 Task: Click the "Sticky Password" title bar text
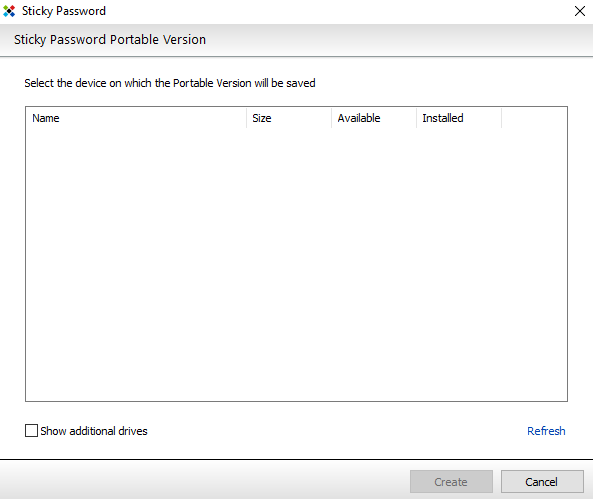pyautogui.click(x=64, y=11)
